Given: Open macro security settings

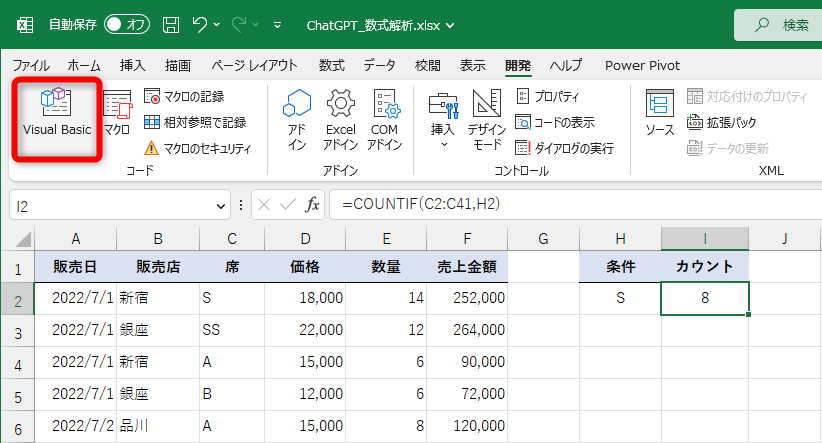Looking at the screenshot, I should pos(198,148).
